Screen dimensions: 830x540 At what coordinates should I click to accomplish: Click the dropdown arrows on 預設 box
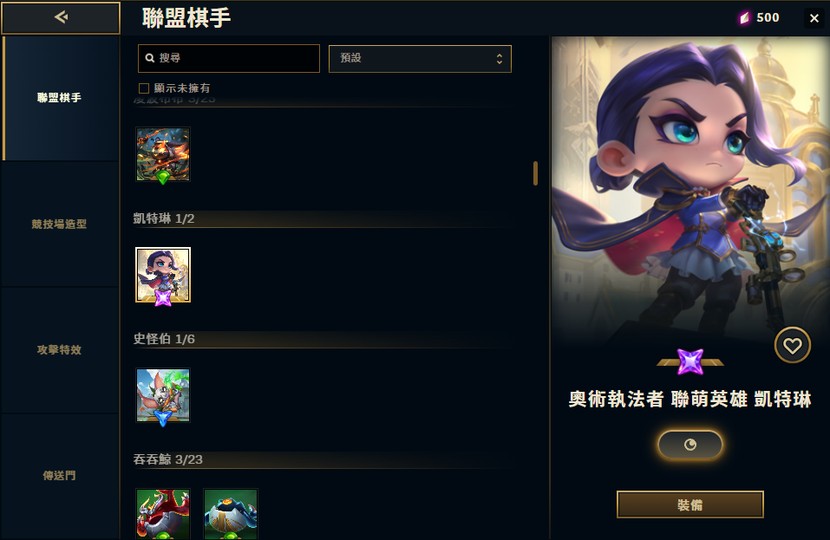click(x=499, y=58)
